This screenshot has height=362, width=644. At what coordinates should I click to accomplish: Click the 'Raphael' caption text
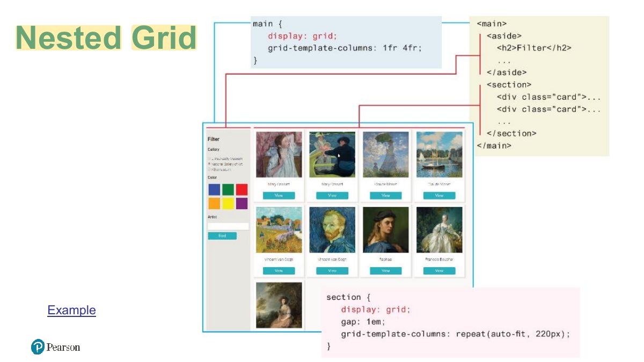[385, 260]
